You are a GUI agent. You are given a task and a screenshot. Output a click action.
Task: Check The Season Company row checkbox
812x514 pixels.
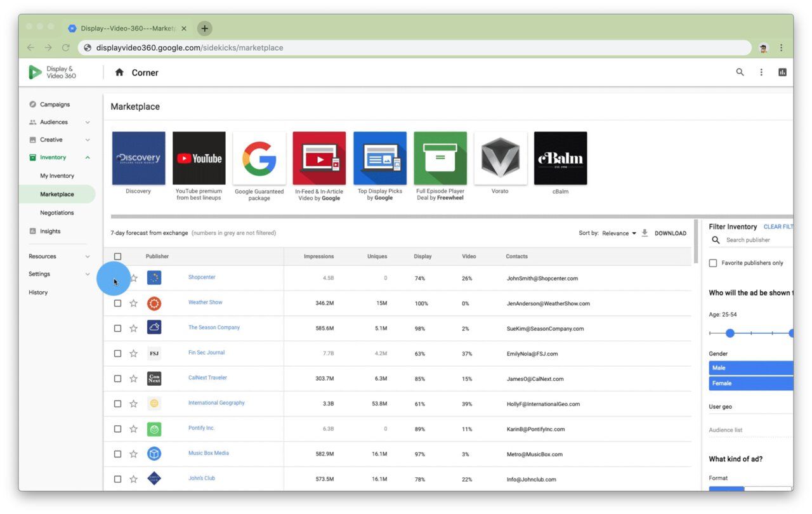(117, 328)
